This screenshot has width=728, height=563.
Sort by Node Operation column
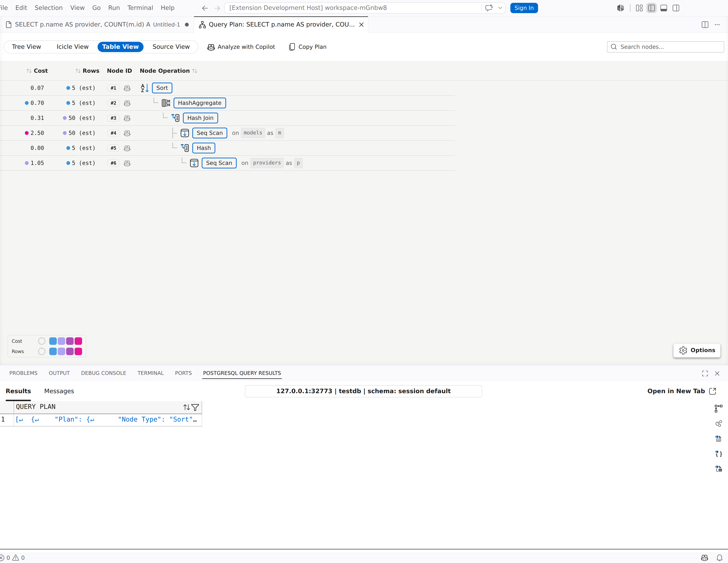coord(168,71)
